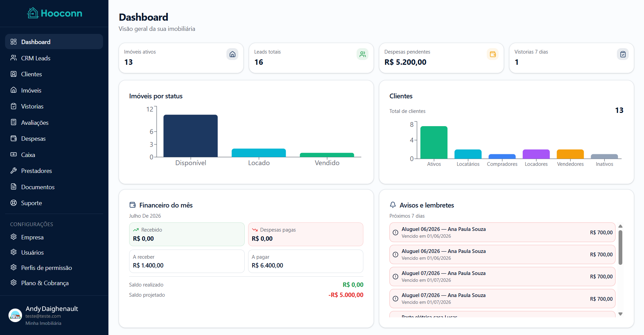Click the purple Locadores bar
Image resolution: width=644 pixels, height=335 pixels.
tap(536, 154)
